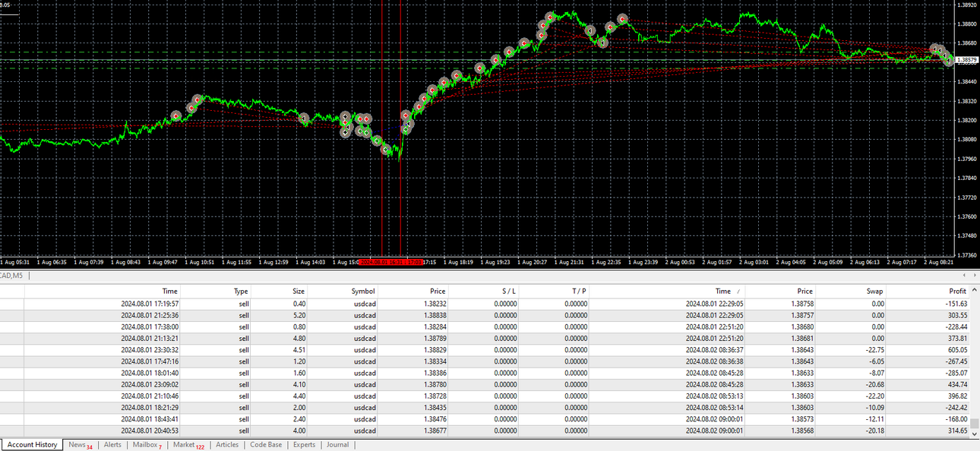Open the Account History tab
The width and height of the screenshot is (980, 451).
(32, 445)
